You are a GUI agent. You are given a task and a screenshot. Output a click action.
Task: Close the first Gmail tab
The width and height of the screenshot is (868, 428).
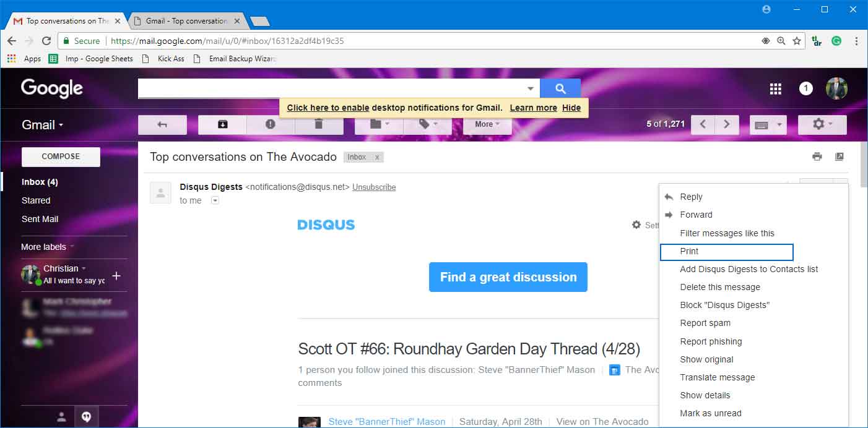click(x=118, y=21)
